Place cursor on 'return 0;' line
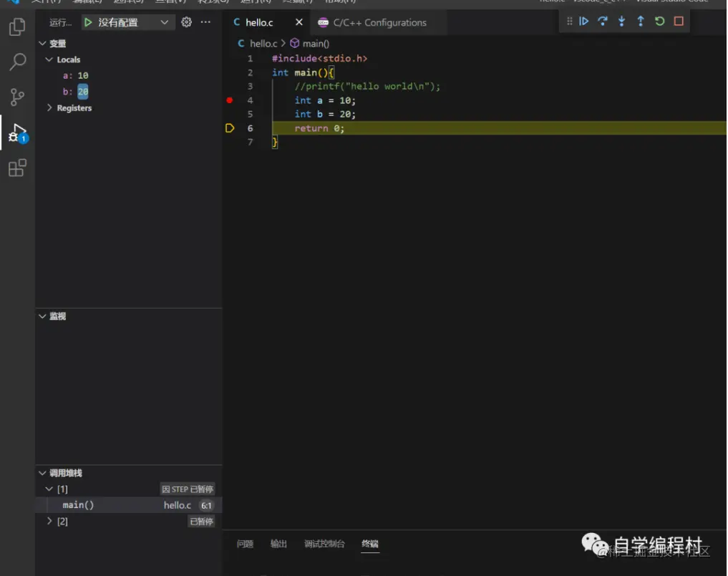The height and width of the screenshot is (576, 728). point(319,128)
